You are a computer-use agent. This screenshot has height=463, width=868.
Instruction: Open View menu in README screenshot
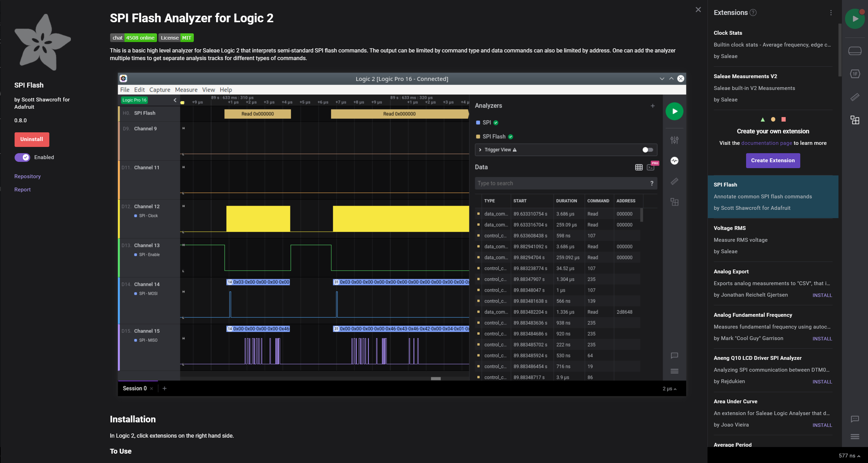[208, 90]
